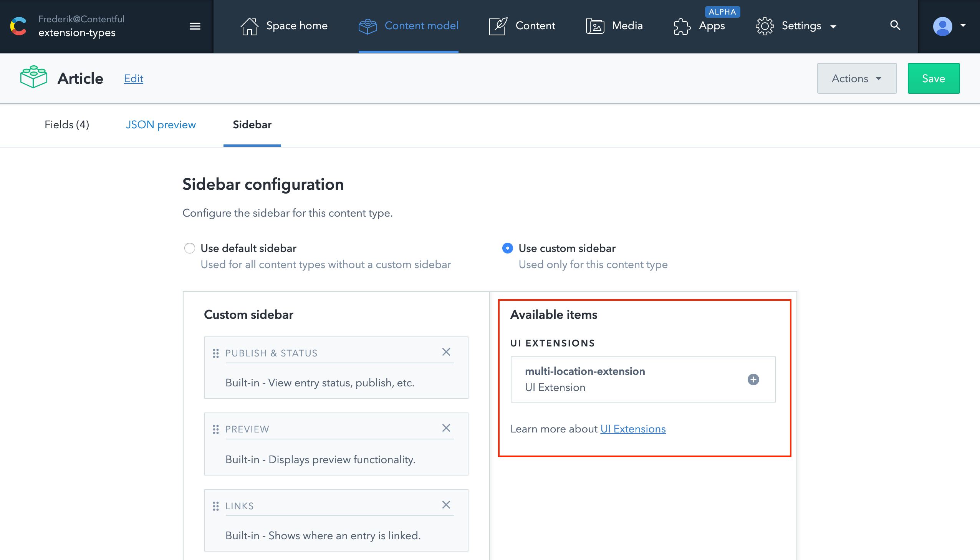This screenshot has width=980, height=560.
Task: Edit the Article content type name
Action: (133, 78)
